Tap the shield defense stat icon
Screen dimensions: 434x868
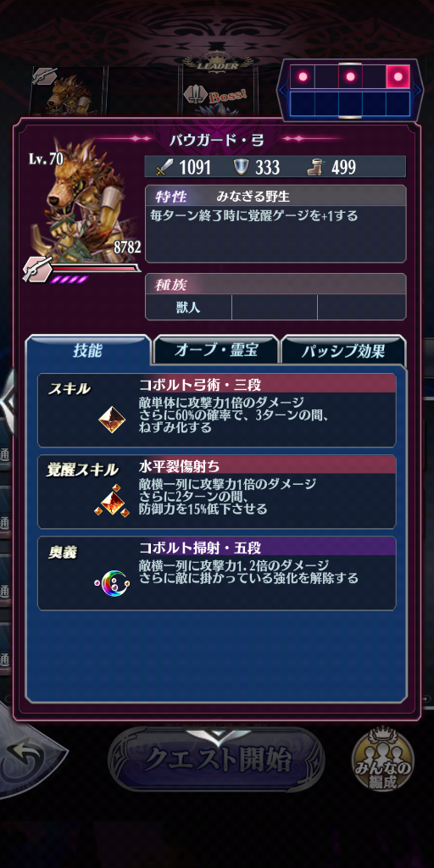(x=240, y=167)
